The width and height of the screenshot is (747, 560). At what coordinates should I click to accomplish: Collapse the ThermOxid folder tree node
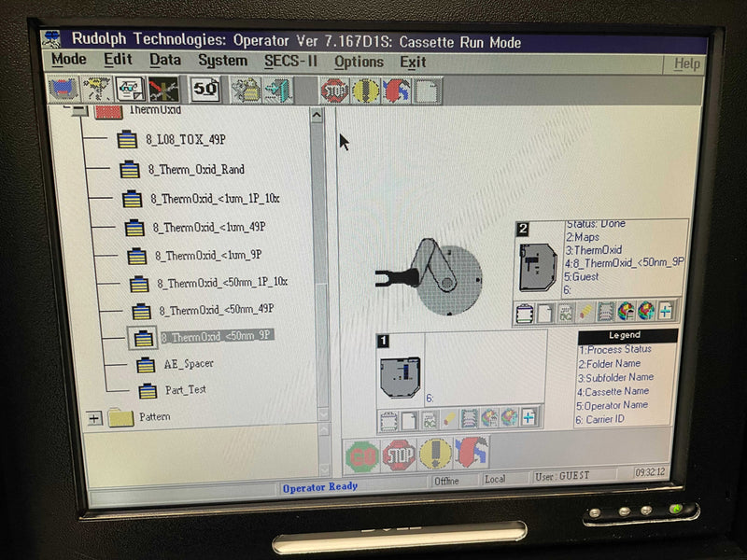click(78, 112)
